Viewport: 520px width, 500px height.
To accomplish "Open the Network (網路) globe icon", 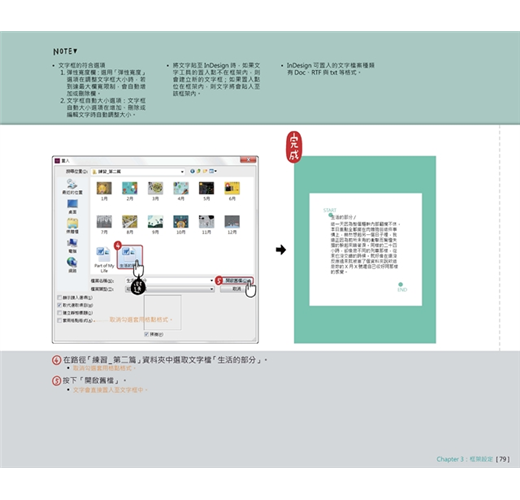I will tap(72, 265).
